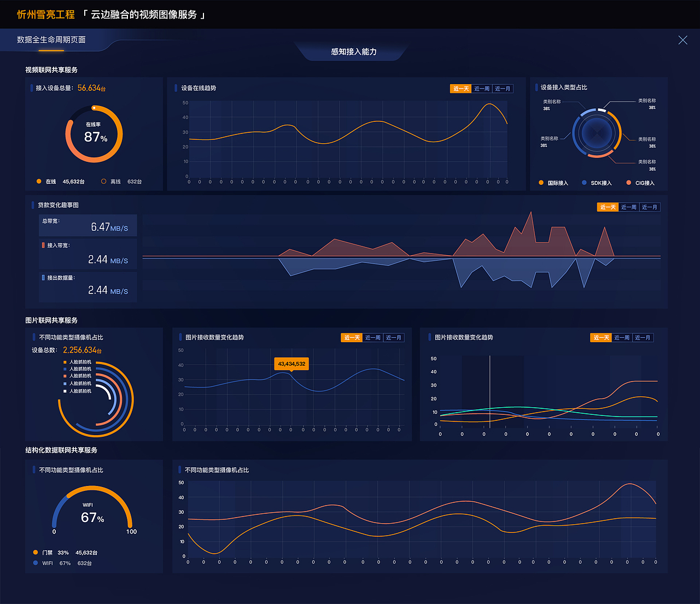The height and width of the screenshot is (604, 700).
Task: Click the 接入带宽 2.44 MB/S card
Action: tap(88, 254)
